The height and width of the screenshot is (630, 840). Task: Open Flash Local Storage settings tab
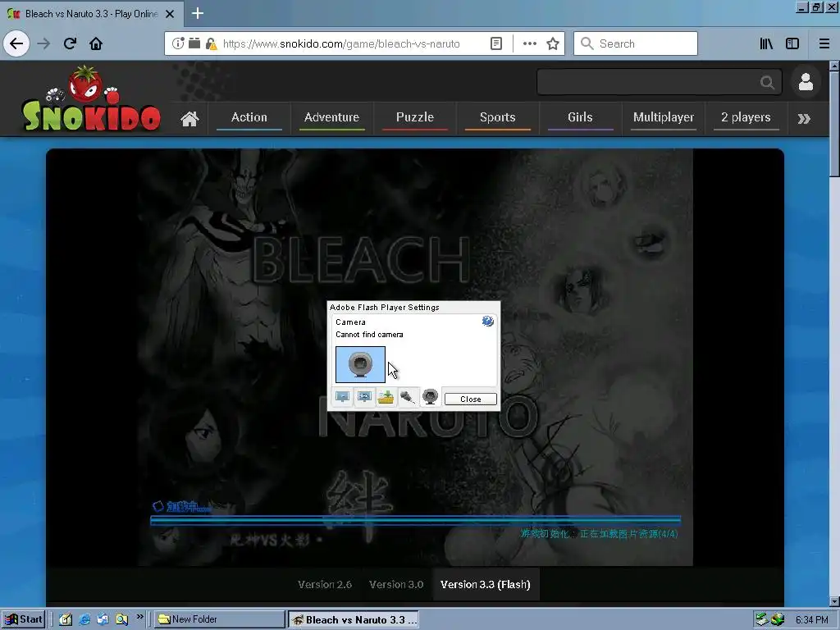tap(386, 397)
